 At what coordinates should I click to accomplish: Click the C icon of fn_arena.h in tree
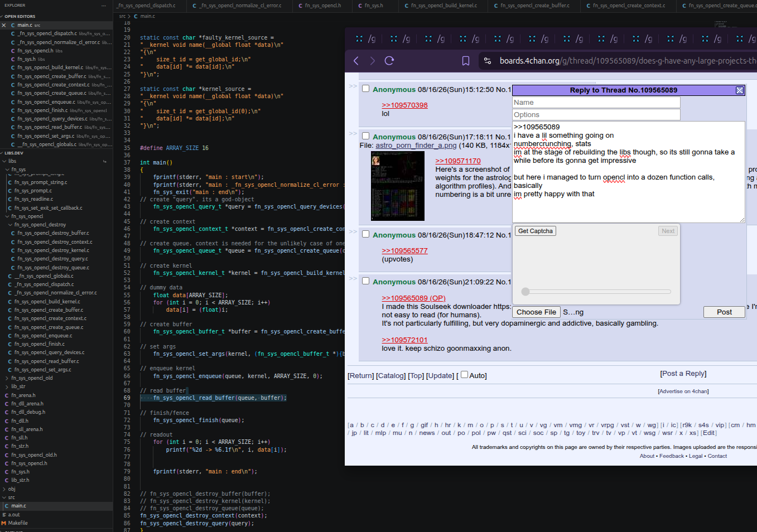coord(7,395)
